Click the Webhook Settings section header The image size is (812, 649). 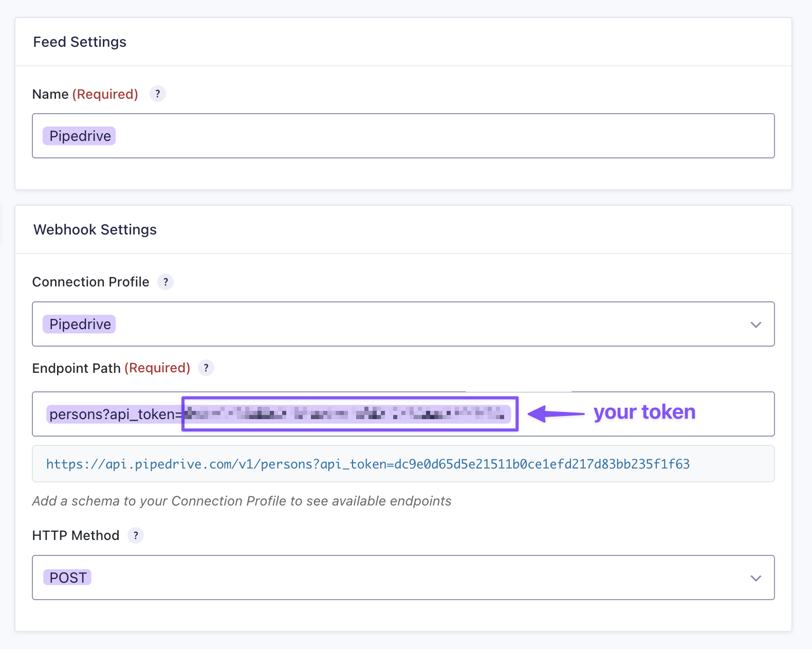(x=95, y=230)
